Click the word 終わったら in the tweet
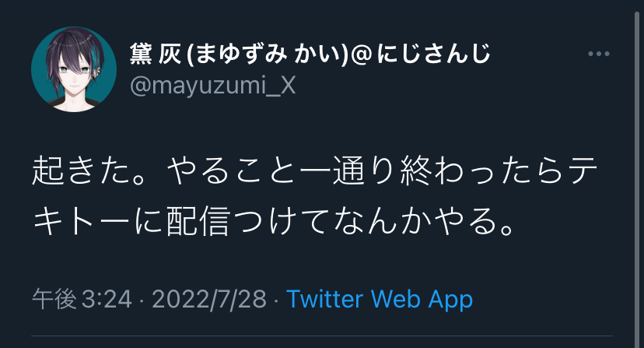Image resolution: width=644 pixels, height=348 pixels. click(x=482, y=171)
